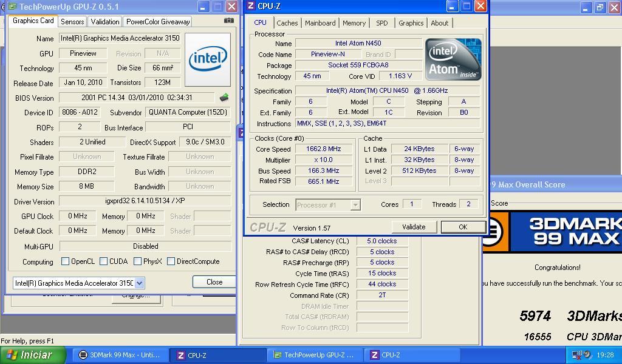Switch to the Caches tab
Viewport: 622px width, 364px height.
[x=287, y=23]
